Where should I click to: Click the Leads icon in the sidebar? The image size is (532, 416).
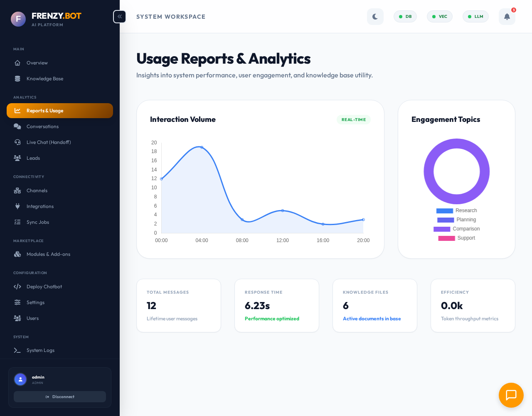point(17,158)
